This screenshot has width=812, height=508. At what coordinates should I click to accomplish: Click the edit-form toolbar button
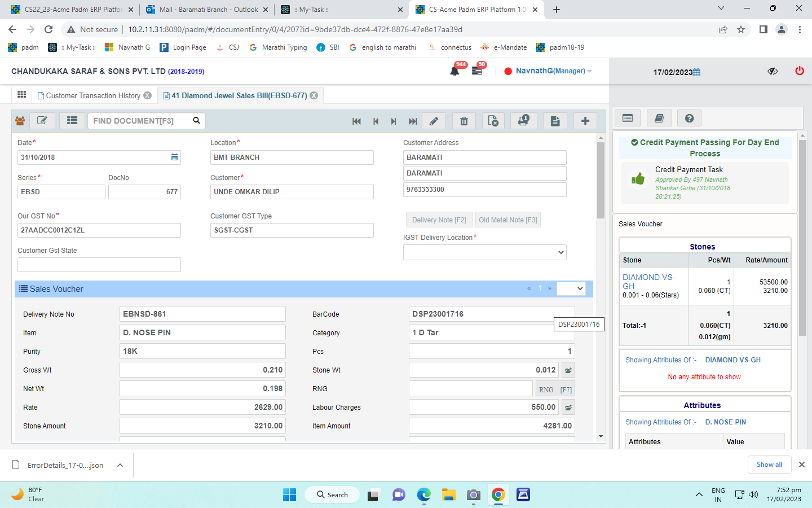tap(42, 120)
